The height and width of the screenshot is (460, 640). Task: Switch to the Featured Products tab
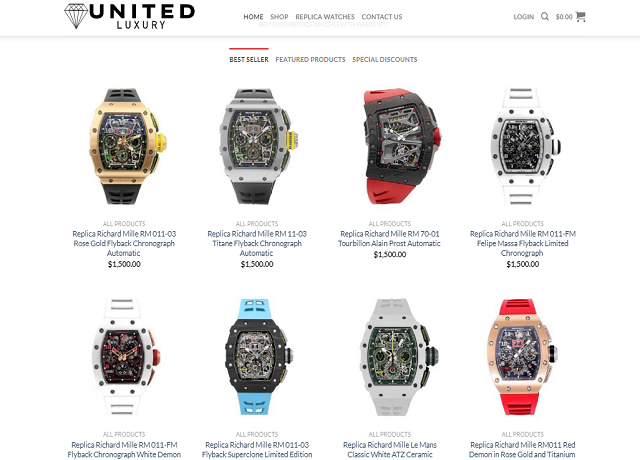point(310,60)
